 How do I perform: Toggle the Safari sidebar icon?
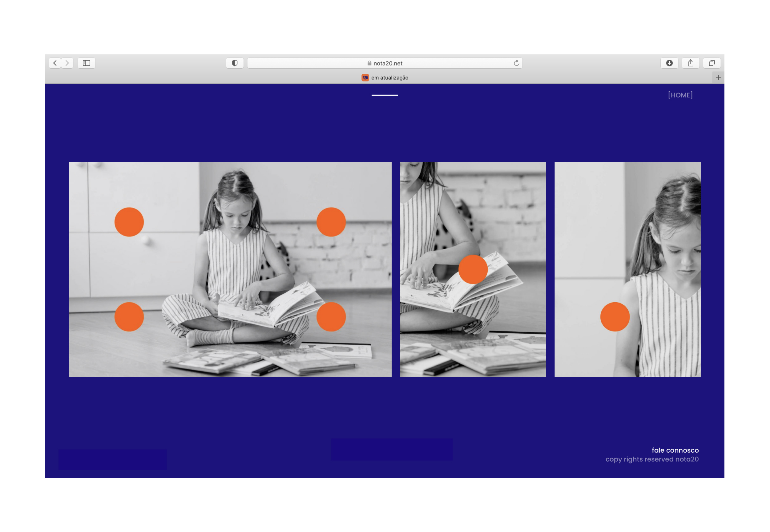point(87,63)
